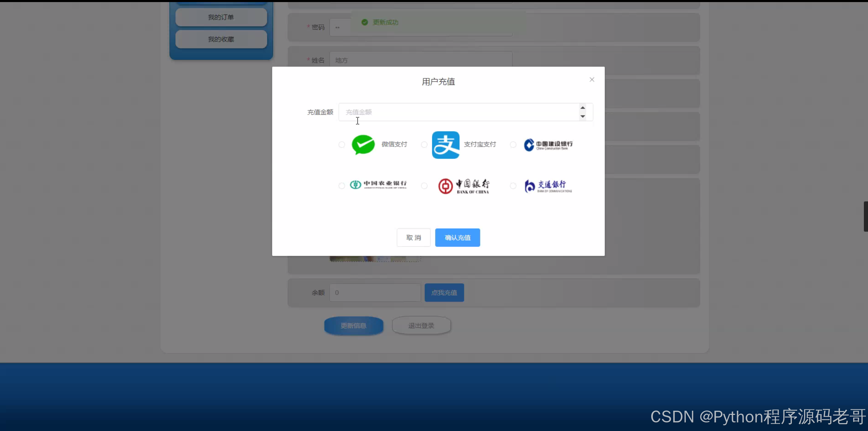The height and width of the screenshot is (431, 868).
Task: Select the Bank of China radio button
Action: pos(424,186)
